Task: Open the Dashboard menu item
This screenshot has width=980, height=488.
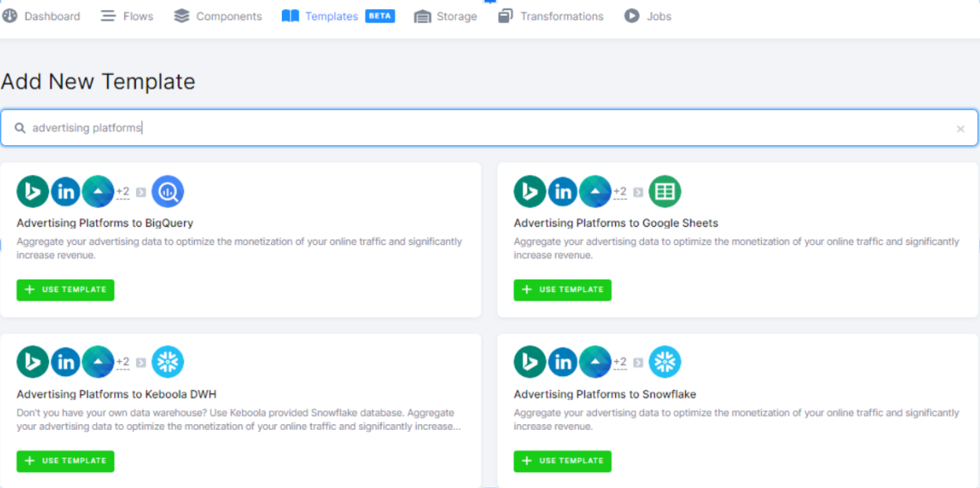Action: [x=41, y=16]
